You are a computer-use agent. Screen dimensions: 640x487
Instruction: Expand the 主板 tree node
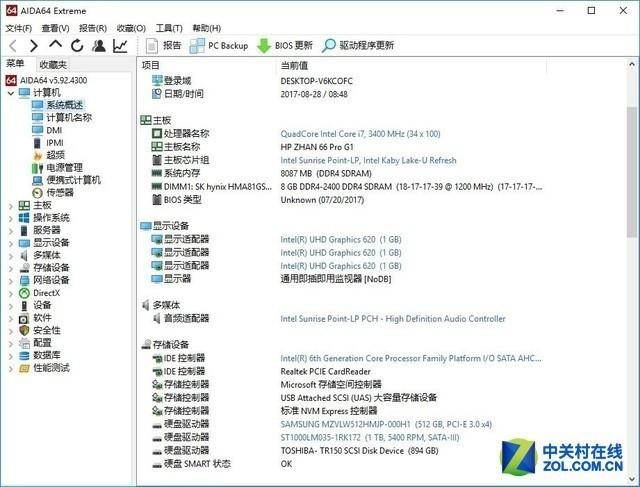coord(11,206)
